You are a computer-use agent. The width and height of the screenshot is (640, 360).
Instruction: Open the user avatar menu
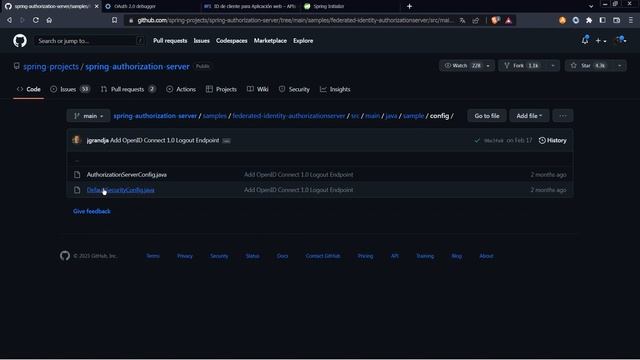pos(621,40)
